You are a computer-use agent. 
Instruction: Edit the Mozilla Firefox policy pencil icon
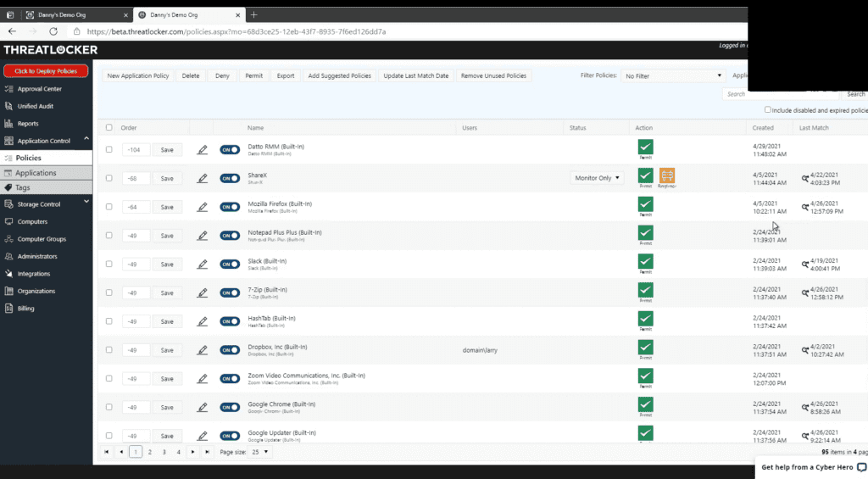coord(202,207)
